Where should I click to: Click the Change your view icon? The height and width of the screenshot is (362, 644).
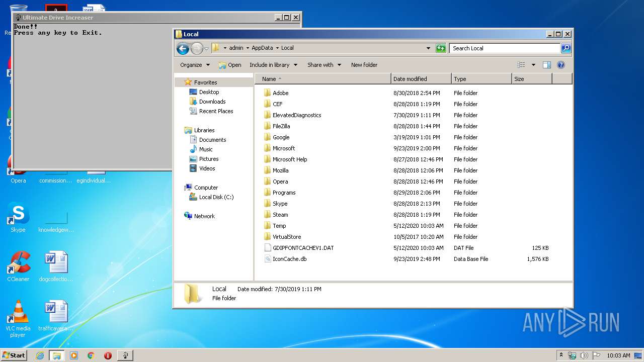point(521,65)
